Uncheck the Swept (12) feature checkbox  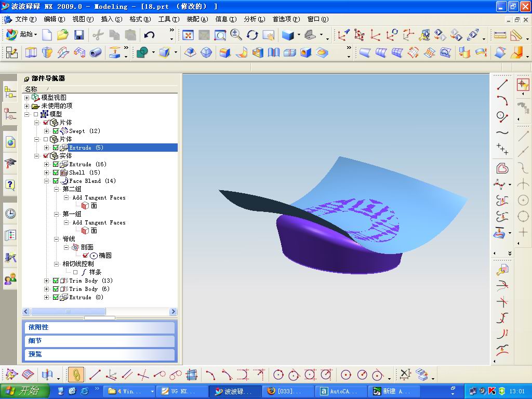pyautogui.click(x=56, y=131)
